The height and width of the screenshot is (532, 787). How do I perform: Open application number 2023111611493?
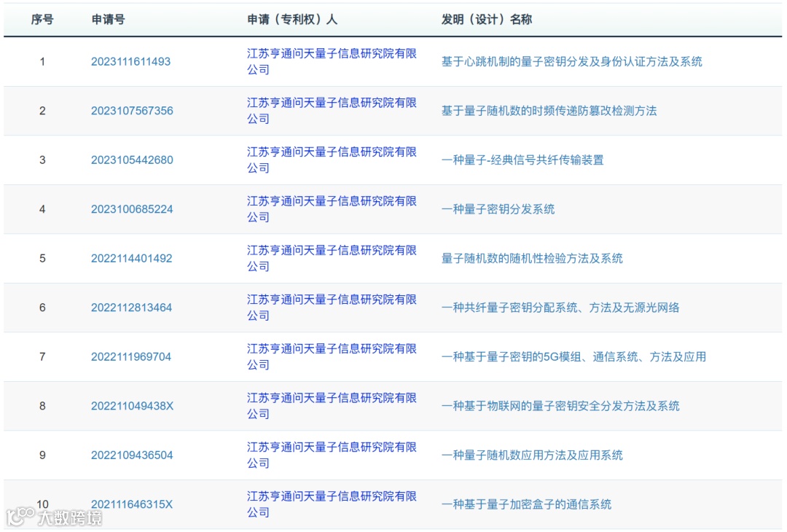coord(130,62)
